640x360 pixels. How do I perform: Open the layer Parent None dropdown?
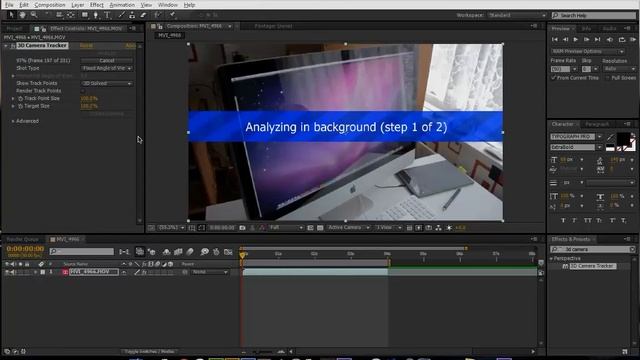(210, 272)
